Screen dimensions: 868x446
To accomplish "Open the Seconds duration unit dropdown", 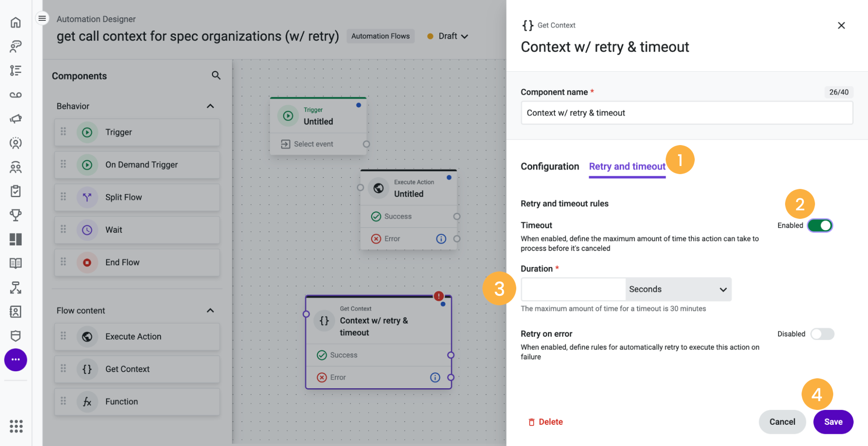I will [x=678, y=289].
